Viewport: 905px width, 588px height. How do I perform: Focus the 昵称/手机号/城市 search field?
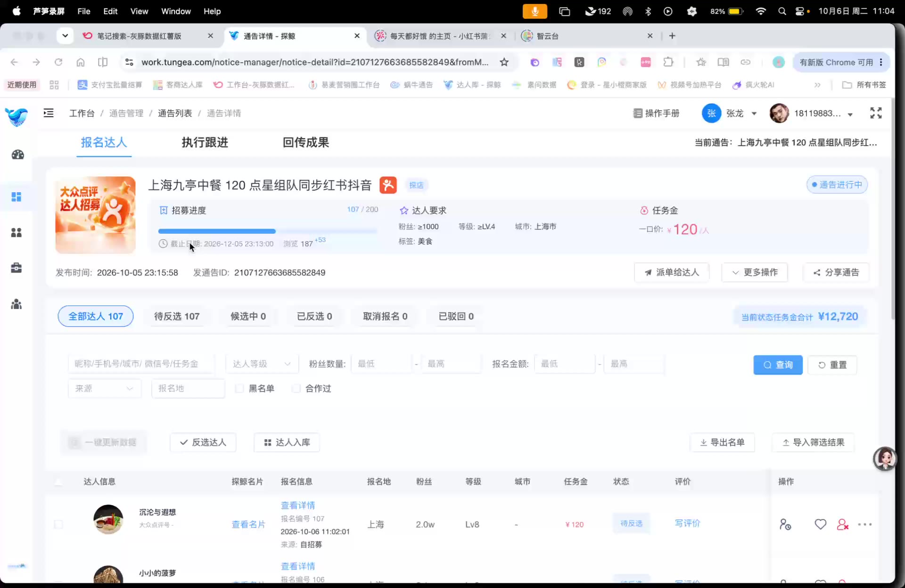(x=141, y=364)
